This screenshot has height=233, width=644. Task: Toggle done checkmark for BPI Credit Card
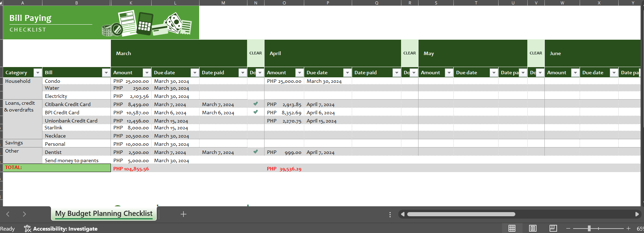pos(256,112)
